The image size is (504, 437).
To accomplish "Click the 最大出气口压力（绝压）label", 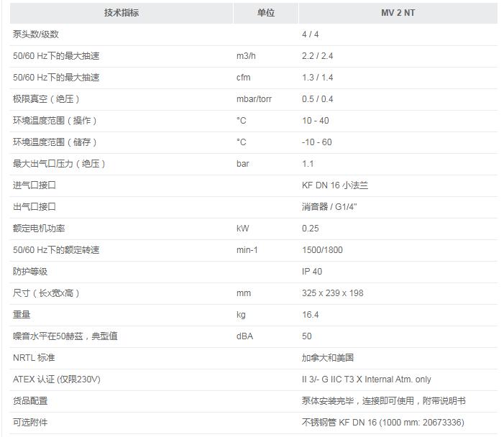I will [59, 164].
